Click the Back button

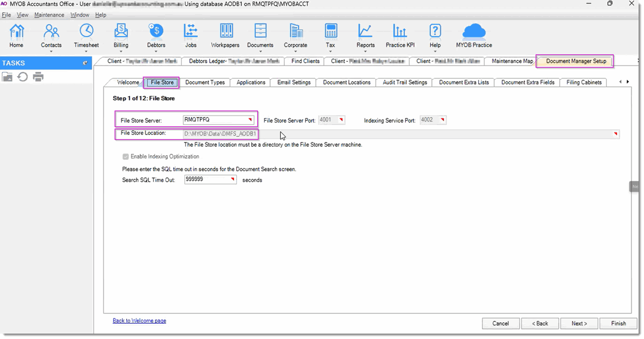point(540,323)
